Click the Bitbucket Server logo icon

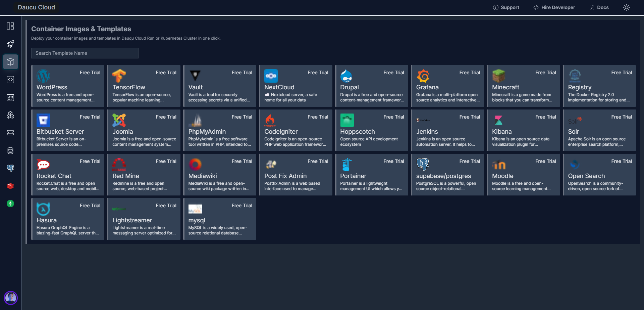(43, 120)
